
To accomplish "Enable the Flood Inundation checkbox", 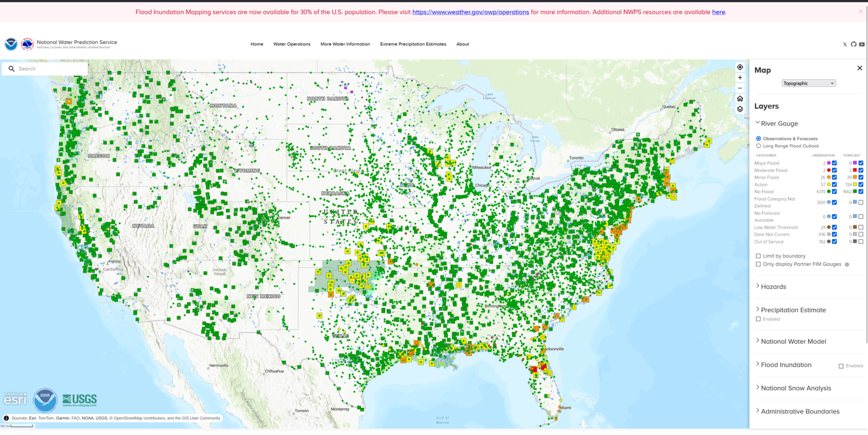I will 841,366.
